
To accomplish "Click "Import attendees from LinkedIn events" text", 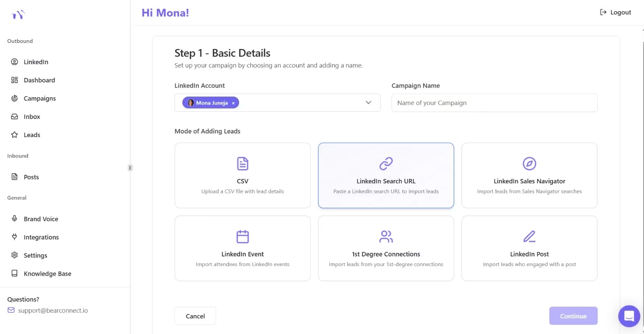I will 243,264.
